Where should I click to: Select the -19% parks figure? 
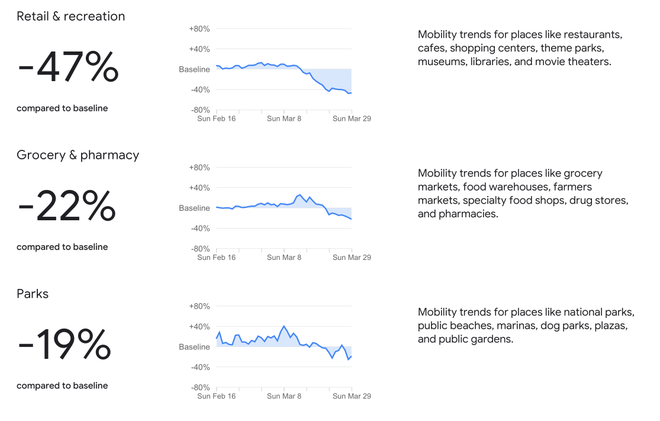[65, 345]
